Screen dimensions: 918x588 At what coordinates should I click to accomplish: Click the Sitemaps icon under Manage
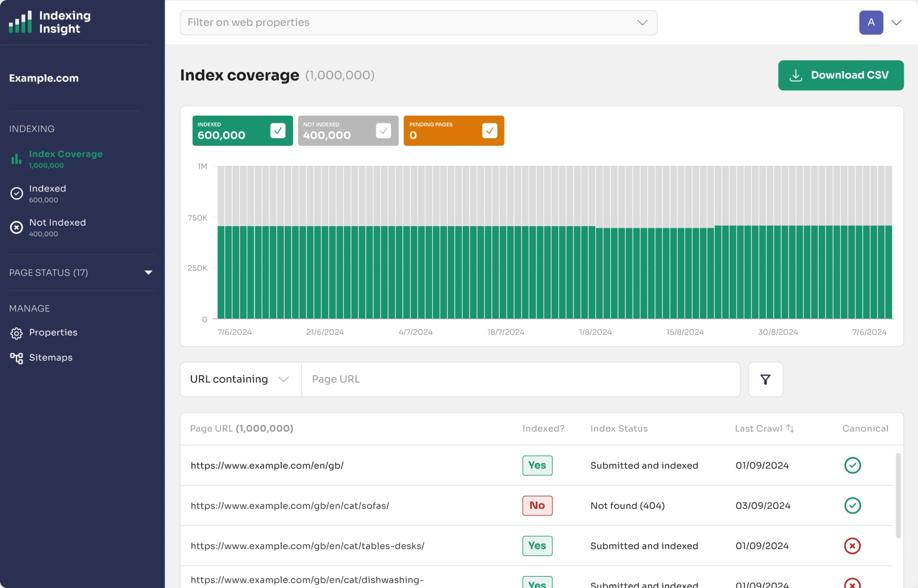(x=17, y=358)
